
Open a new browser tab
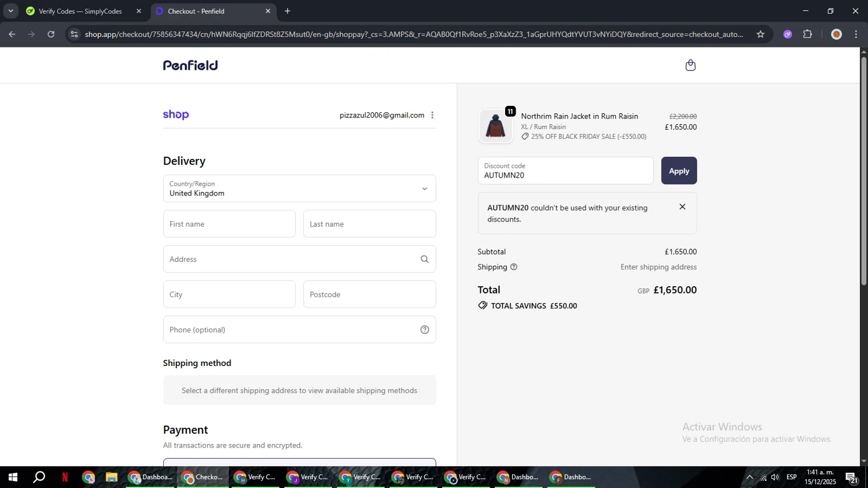(x=288, y=11)
